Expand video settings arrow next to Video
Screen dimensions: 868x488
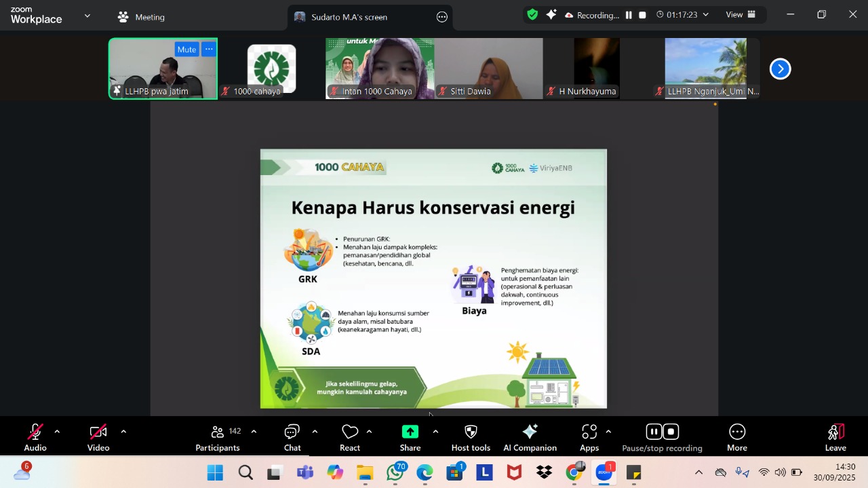(x=123, y=432)
